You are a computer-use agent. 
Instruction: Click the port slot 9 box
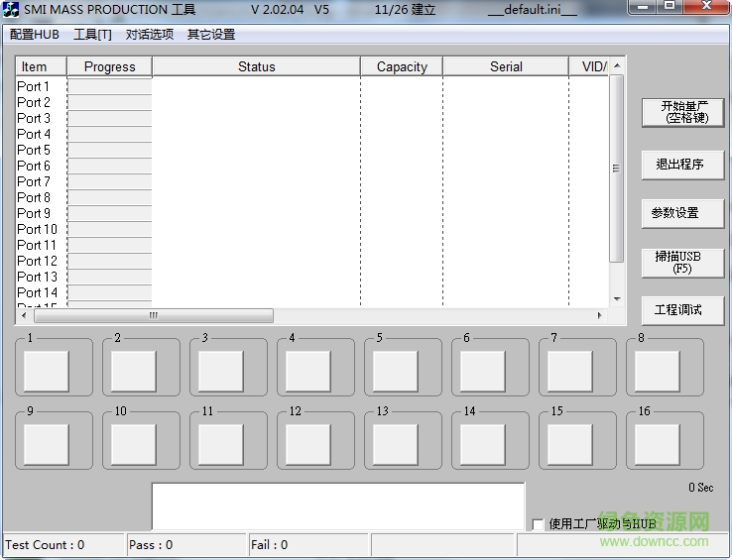pyautogui.click(x=47, y=445)
